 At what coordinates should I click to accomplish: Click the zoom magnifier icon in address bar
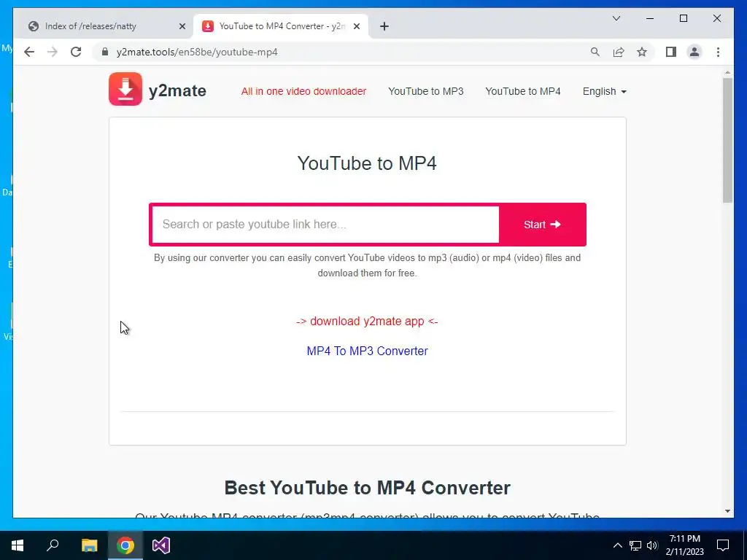pyautogui.click(x=595, y=52)
